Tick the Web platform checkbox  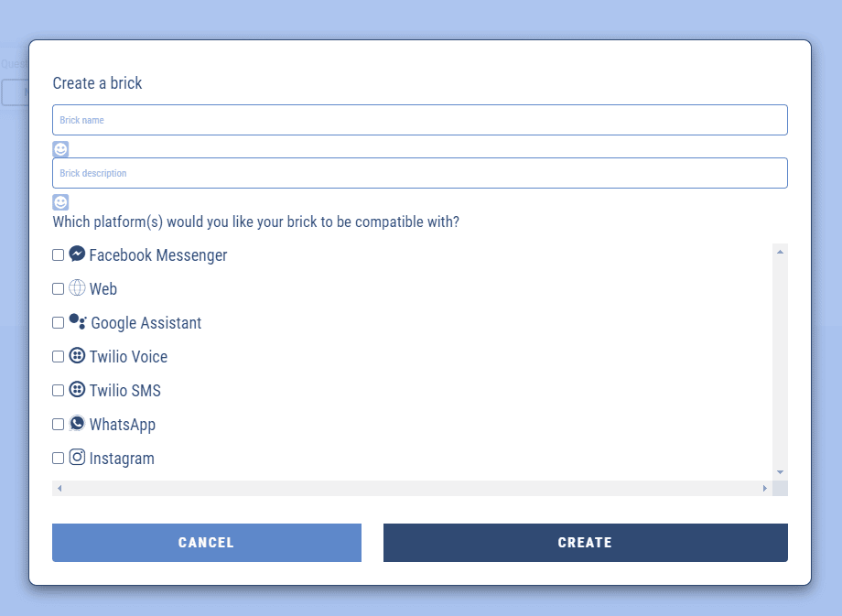59,289
